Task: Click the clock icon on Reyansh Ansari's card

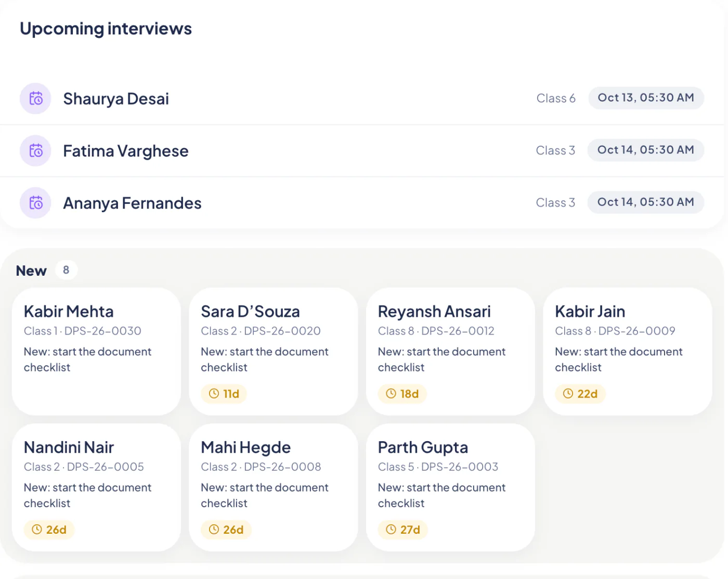Action: tap(391, 394)
